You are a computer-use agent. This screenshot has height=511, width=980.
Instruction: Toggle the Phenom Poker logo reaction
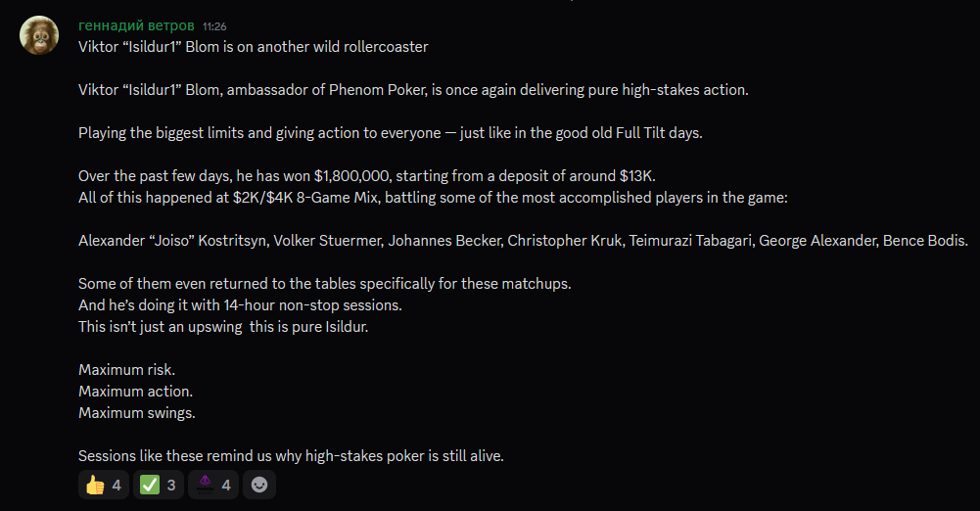(212, 485)
